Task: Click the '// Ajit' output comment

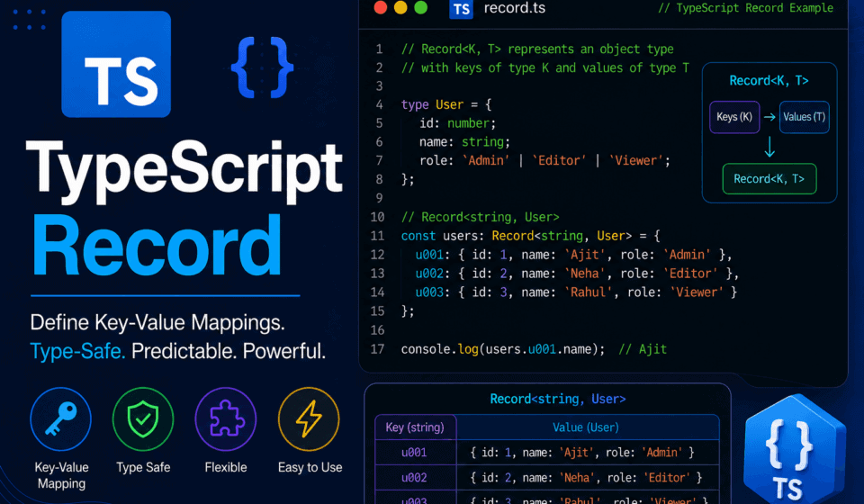Action: (643, 349)
